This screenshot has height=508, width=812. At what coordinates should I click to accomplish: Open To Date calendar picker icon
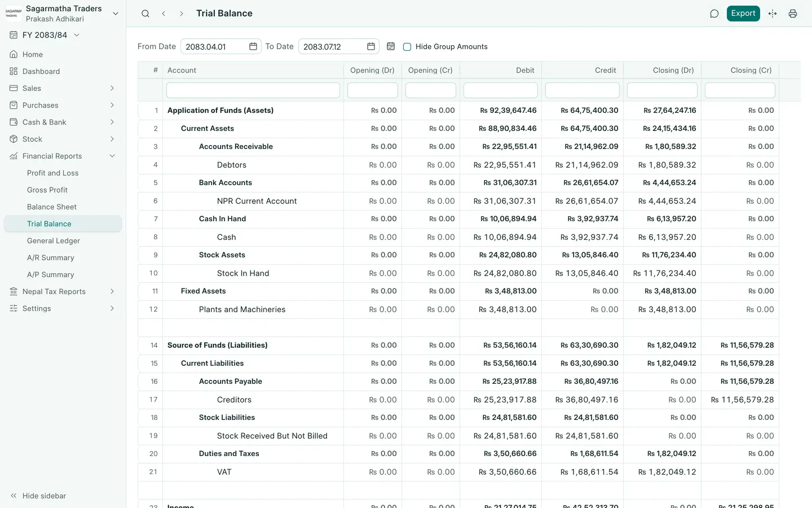point(371,46)
